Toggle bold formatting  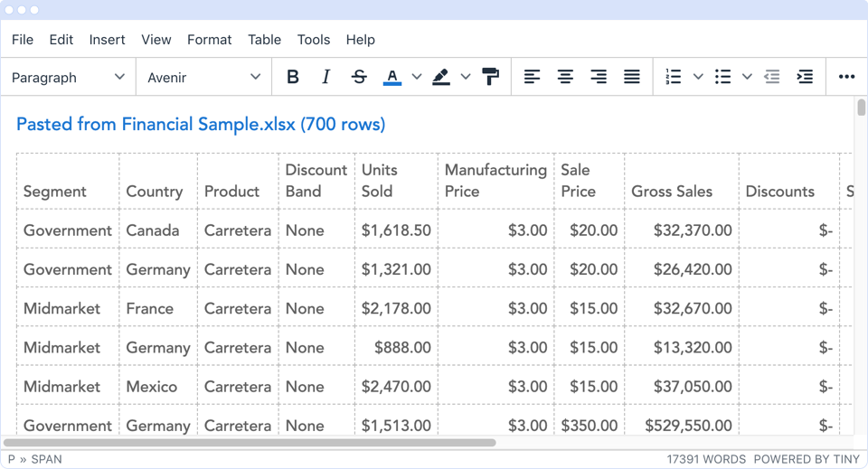tap(292, 78)
